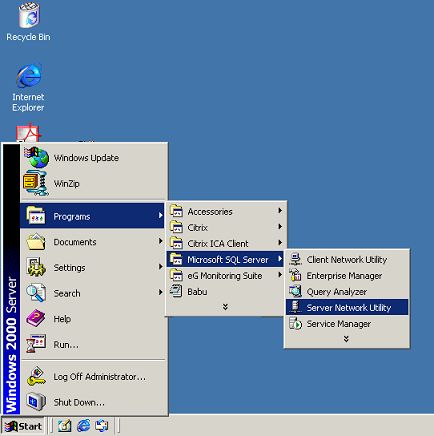Click the rightmost icon in the quick launch bar

click(x=102, y=426)
